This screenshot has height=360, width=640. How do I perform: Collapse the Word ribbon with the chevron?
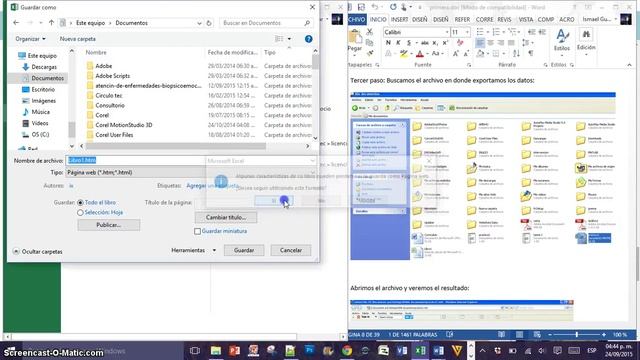click(629, 65)
